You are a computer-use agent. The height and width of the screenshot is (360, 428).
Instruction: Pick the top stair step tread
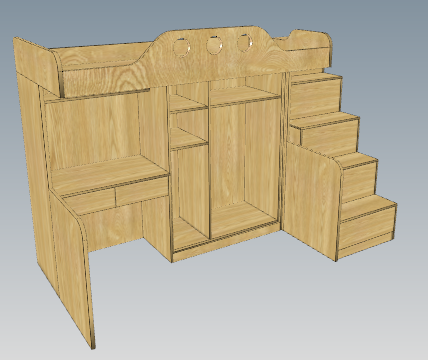pyautogui.click(x=317, y=78)
